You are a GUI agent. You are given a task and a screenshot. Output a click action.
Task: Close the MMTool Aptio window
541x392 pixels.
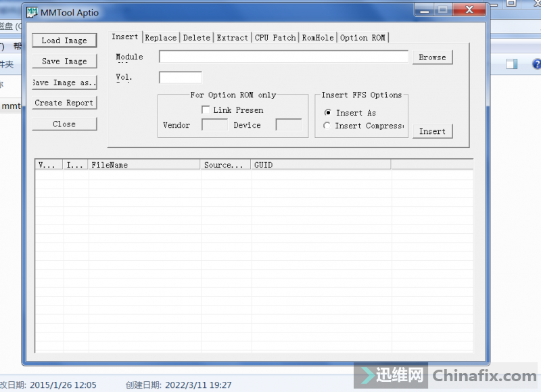(469, 10)
